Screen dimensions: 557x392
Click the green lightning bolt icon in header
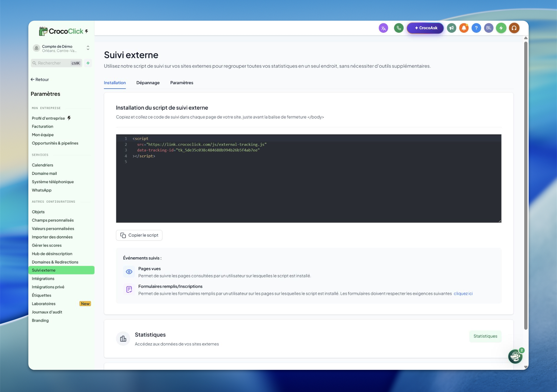coord(501,28)
